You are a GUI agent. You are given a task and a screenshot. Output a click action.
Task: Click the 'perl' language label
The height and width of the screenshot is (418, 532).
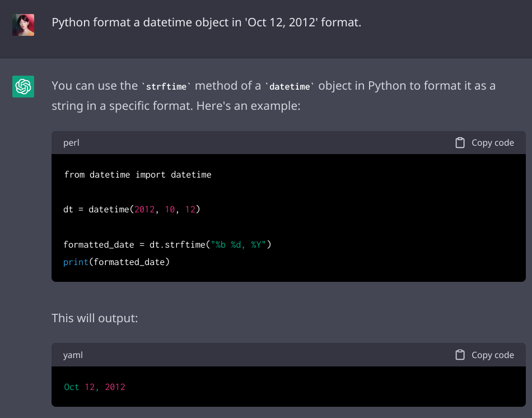71,143
